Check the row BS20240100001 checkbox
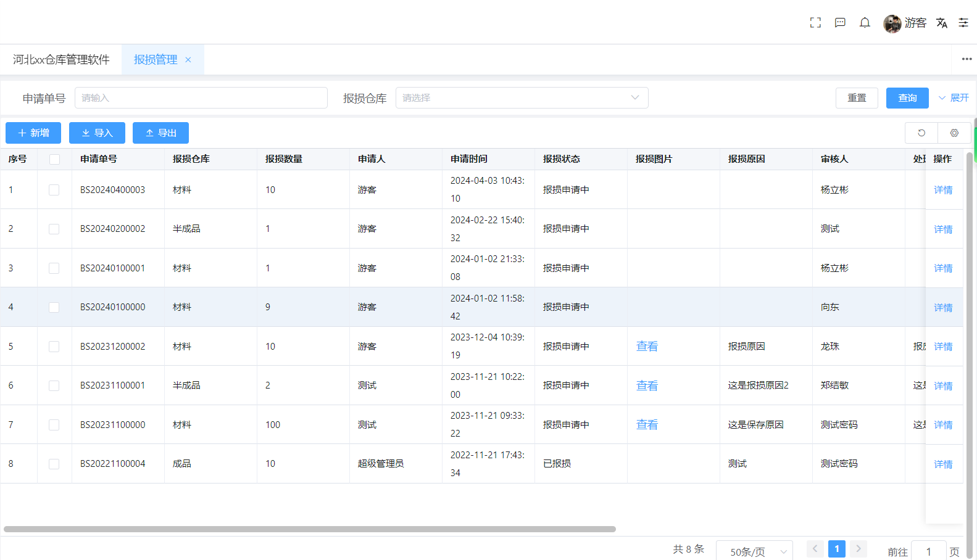This screenshot has width=977, height=560. point(54,268)
